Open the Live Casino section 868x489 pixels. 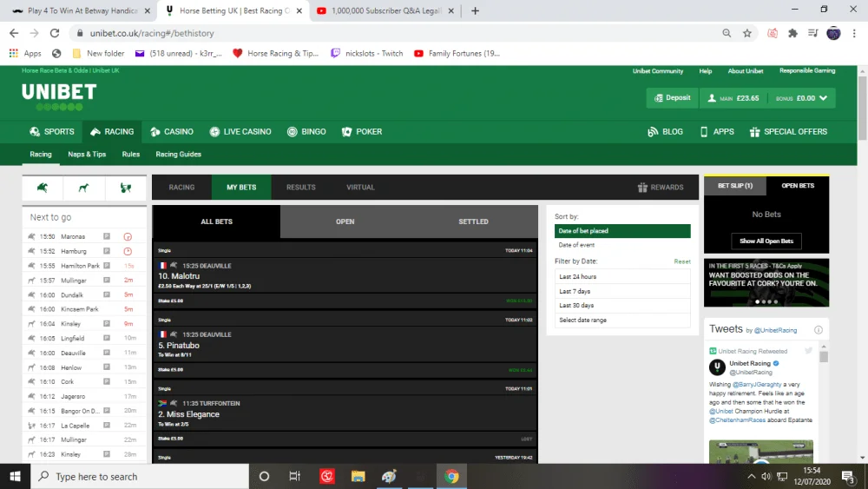(x=240, y=132)
